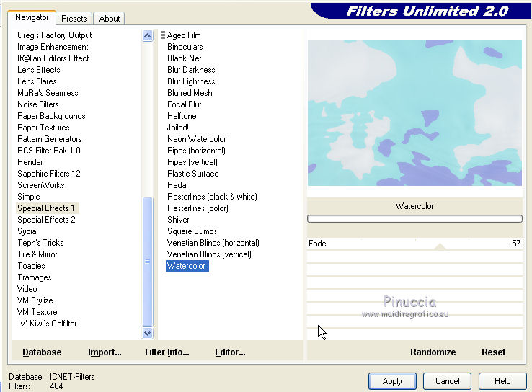Click the filter preview image
This screenshot has height=392, width=532.
pyautogui.click(x=414, y=113)
